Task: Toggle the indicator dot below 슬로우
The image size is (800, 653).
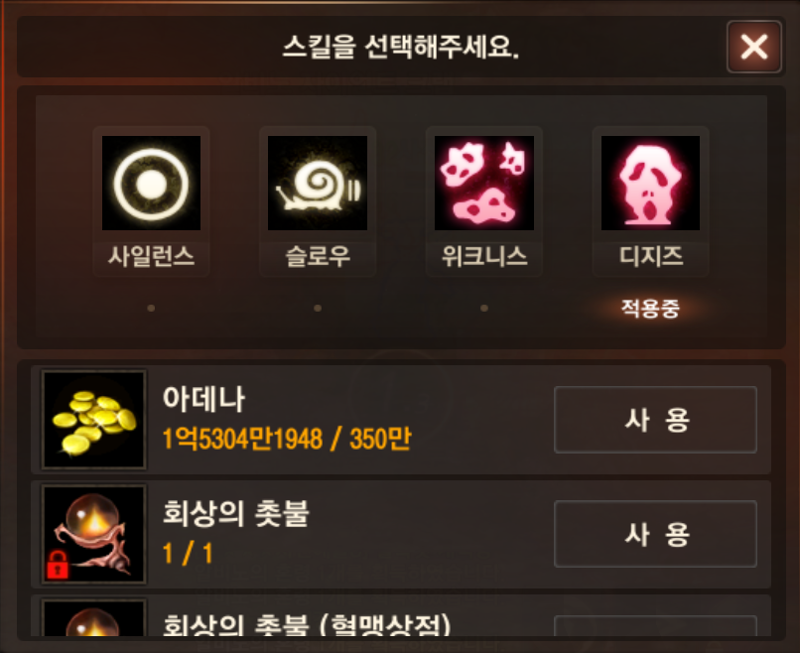Action: click(x=317, y=308)
